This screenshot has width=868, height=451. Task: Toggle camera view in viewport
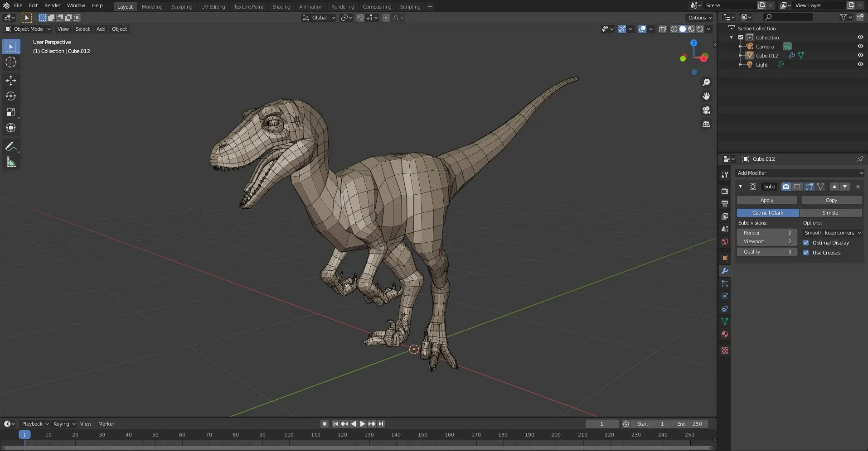pyautogui.click(x=706, y=110)
